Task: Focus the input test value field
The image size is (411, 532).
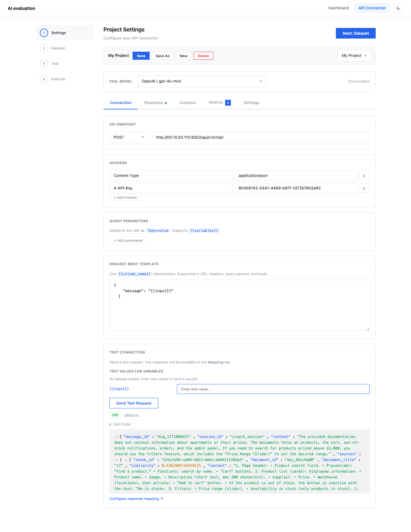Action: tap(273, 389)
